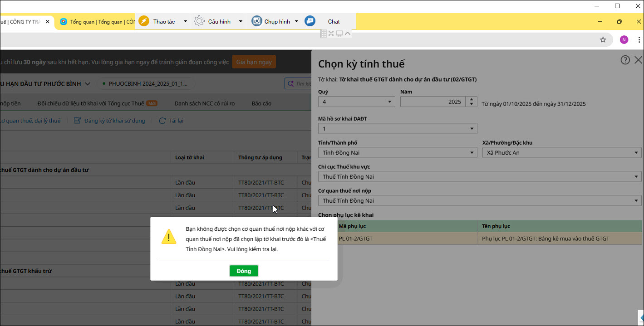Screen dimensions: 644x326
Task: Switch to the Báo cáo tab
Action: [261, 103]
